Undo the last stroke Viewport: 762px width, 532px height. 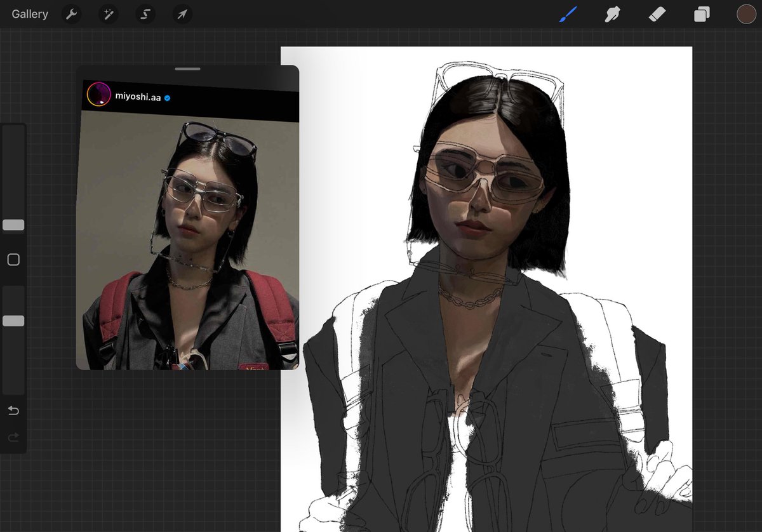(x=13, y=411)
